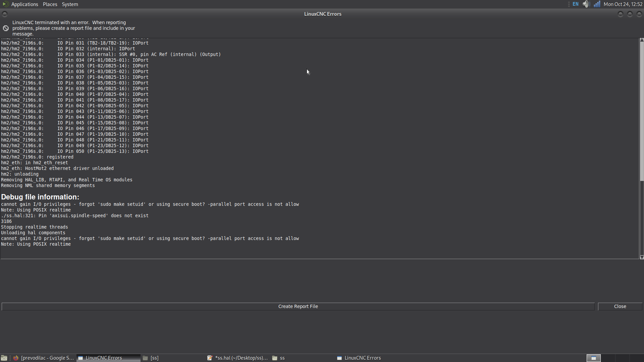Switch to the prevodilac Google browser window
The width and height of the screenshot is (644, 362).
pos(44,358)
